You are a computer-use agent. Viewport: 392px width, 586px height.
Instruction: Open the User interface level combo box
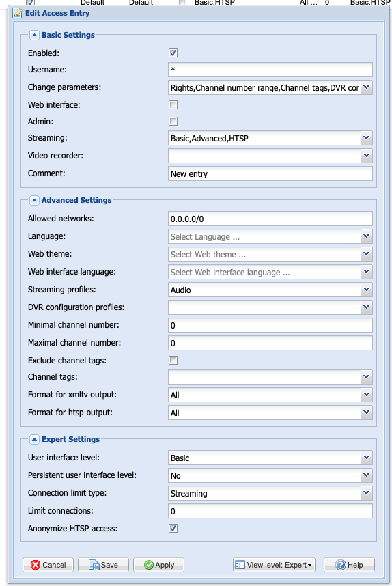pos(270,458)
